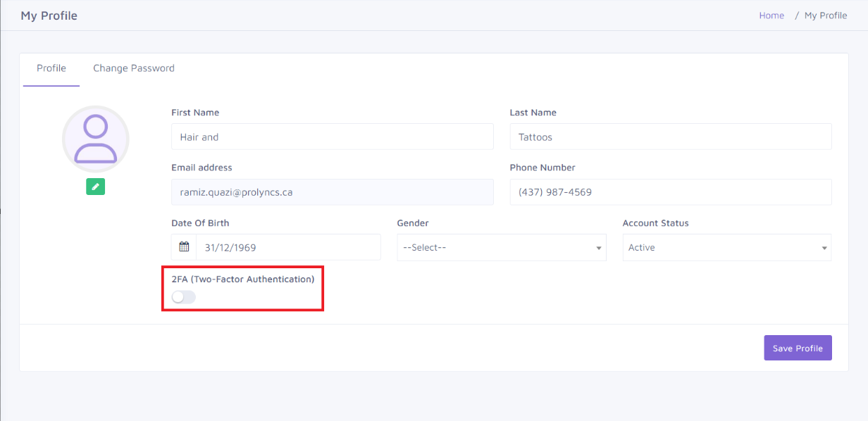Open the Gender select dropdown
Viewport: 868px width, 421px height.
coord(502,248)
